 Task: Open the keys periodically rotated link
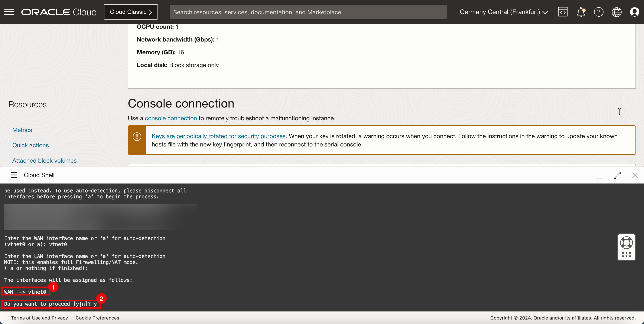[x=218, y=136]
